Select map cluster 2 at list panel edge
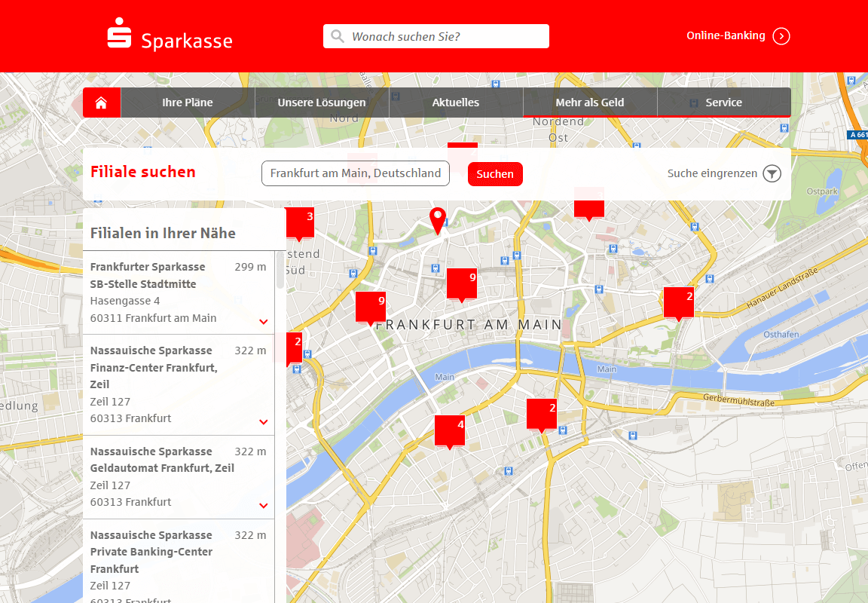 295,350
